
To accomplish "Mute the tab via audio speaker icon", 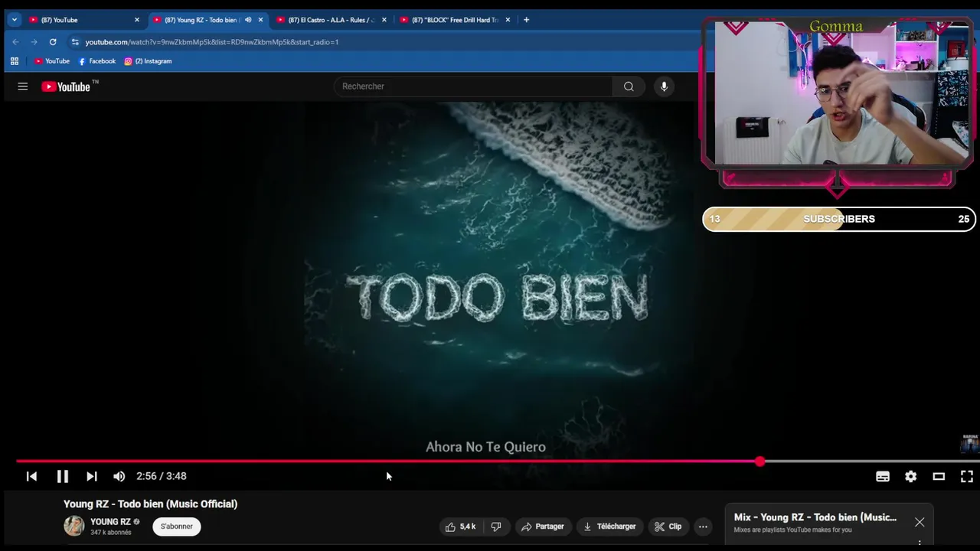I will pos(247,20).
